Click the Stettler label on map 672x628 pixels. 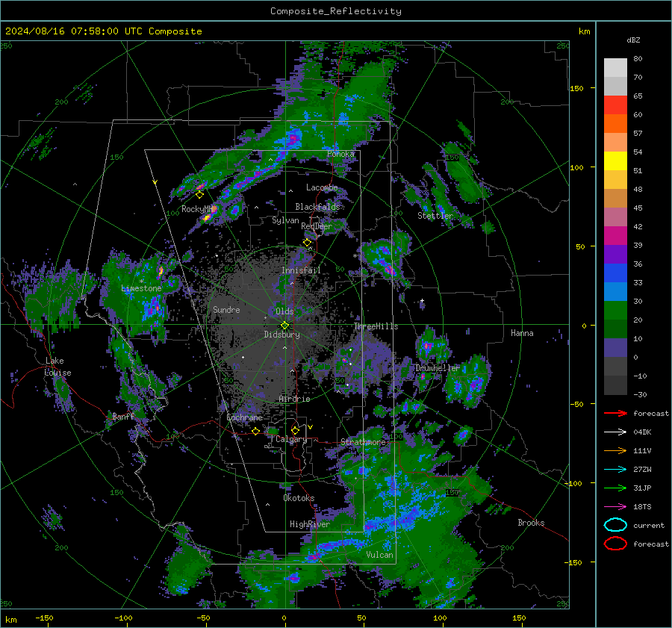coord(435,216)
